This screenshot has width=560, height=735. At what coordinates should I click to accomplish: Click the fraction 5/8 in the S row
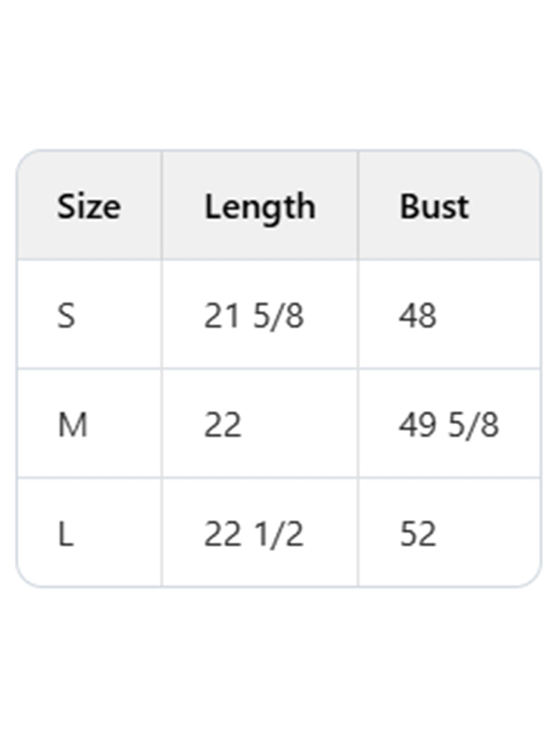[278, 316]
